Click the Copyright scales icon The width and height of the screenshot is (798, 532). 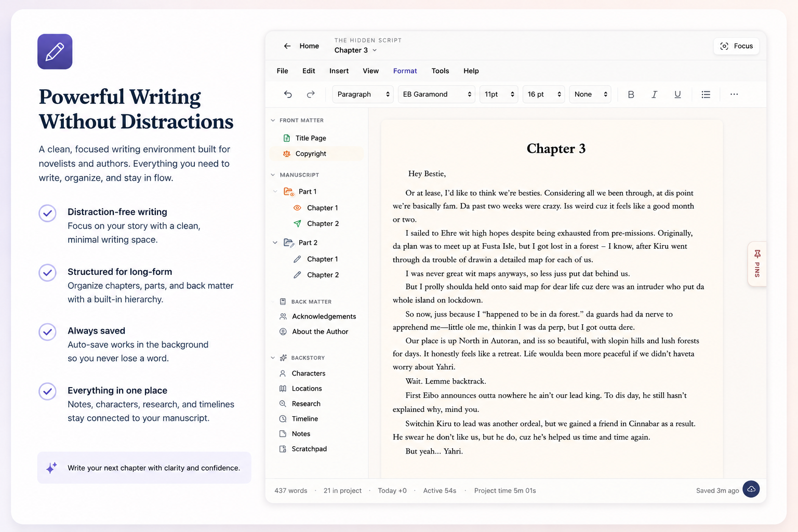pyautogui.click(x=287, y=154)
